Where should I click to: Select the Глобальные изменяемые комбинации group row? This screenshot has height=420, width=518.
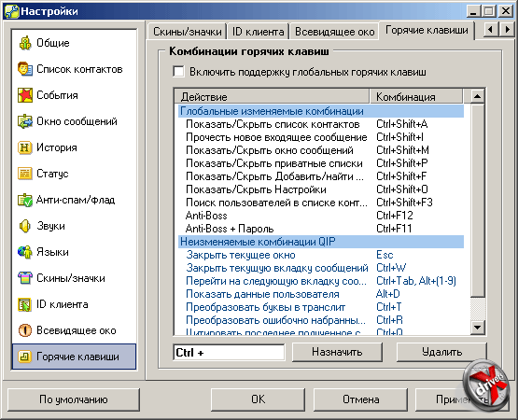coord(321,111)
